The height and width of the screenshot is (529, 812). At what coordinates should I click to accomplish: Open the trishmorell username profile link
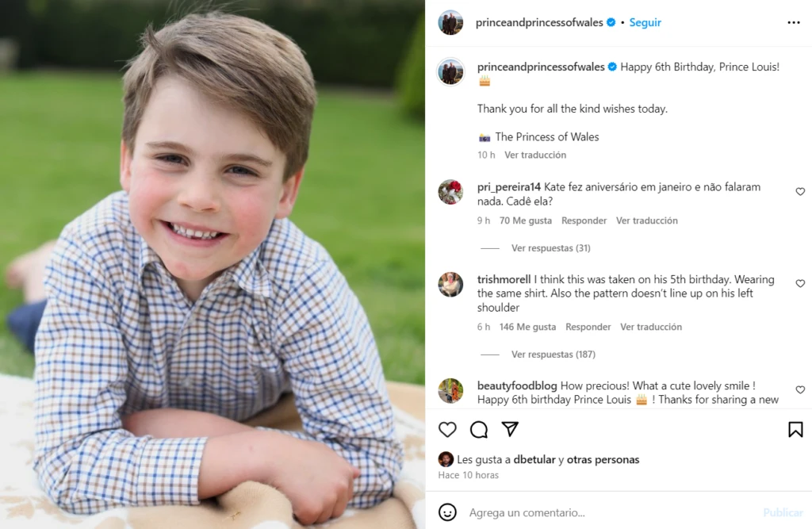coord(504,280)
